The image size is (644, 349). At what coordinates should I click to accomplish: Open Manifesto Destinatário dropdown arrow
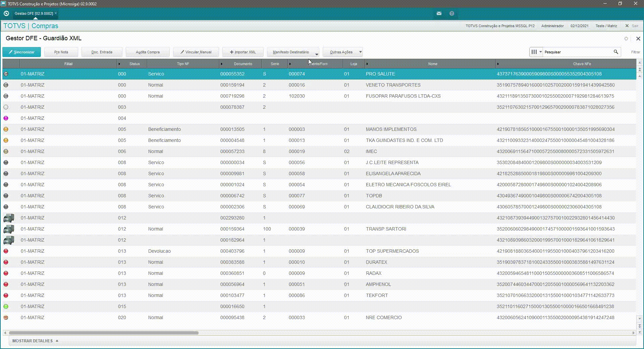pos(317,54)
